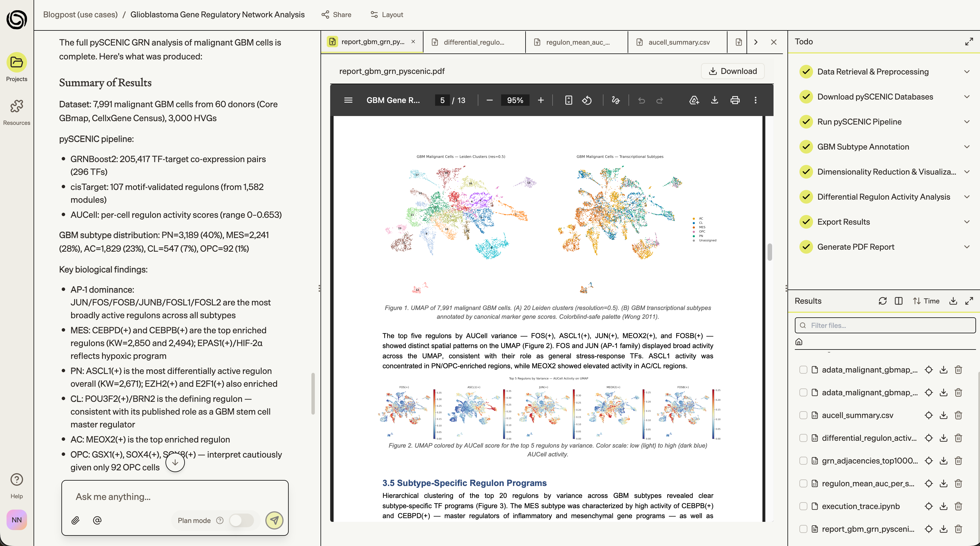
Task: Check the grn_adjacencies_top1000 checkbox
Action: click(x=803, y=461)
